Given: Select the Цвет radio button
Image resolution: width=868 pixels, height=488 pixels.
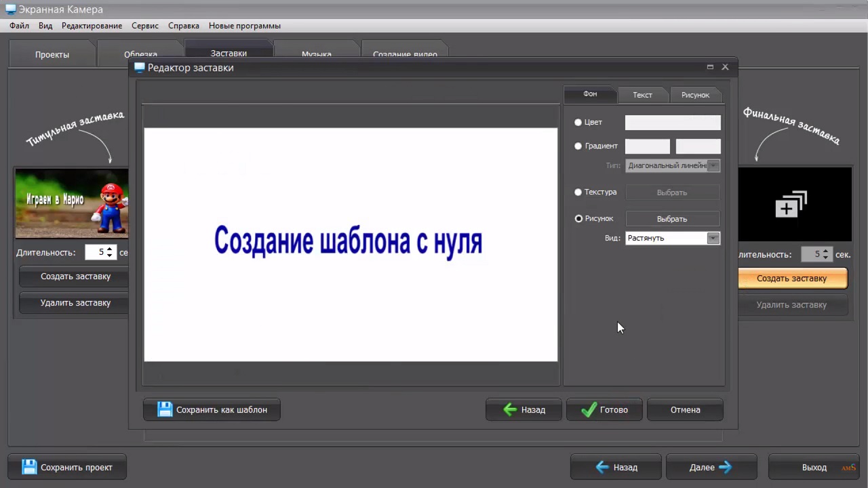Looking at the screenshot, I should pyautogui.click(x=578, y=123).
